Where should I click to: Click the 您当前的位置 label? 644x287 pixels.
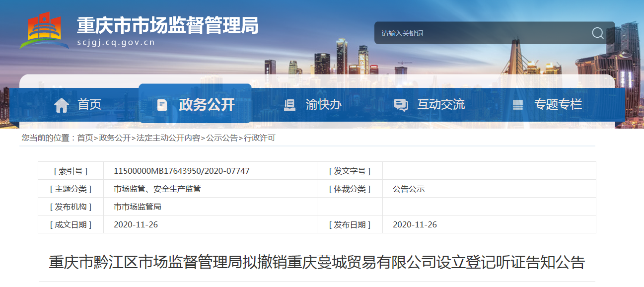(48, 138)
